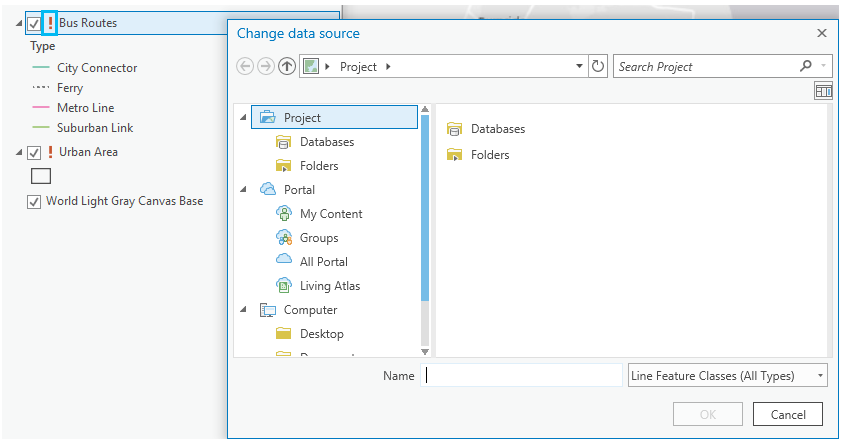The height and width of the screenshot is (444, 846).
Task: Click the search magnifier icon
Action: 806,67
